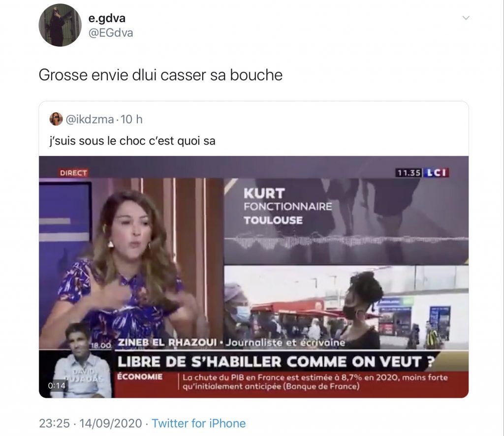Open the quoted tweet's 10 h timestamp

(x=131, y=119)
